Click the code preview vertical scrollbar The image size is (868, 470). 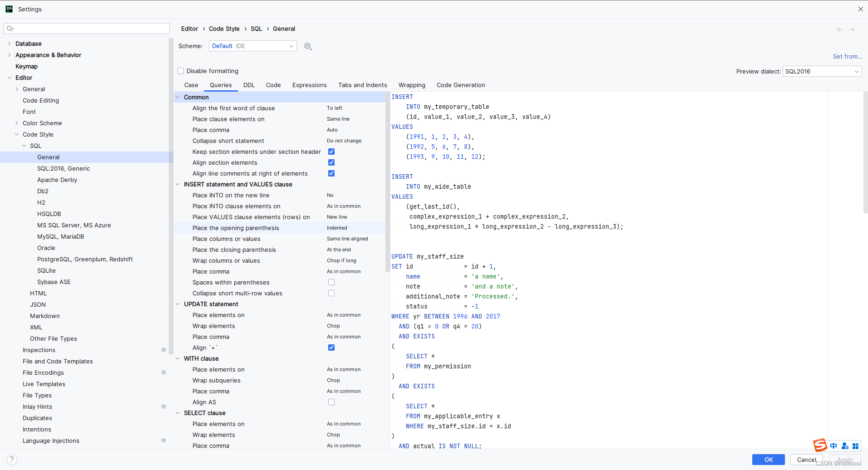[x=865, y=152]
